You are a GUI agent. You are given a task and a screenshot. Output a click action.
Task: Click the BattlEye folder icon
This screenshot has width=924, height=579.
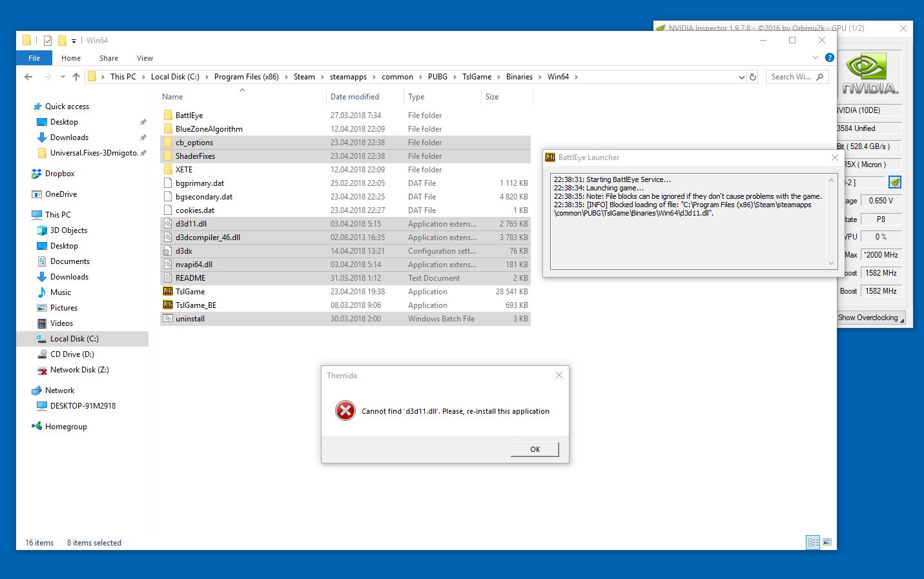pos(168,116)
